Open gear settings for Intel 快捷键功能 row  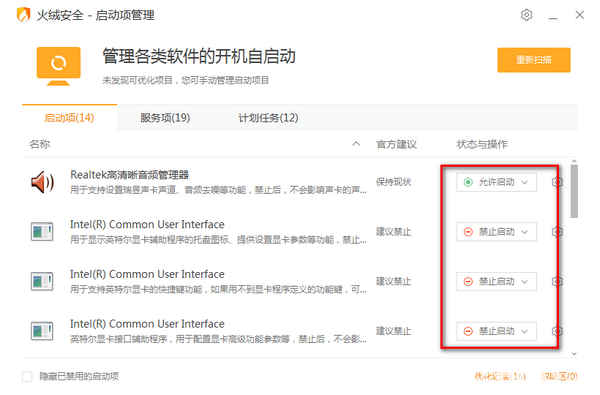coord(557,282)
